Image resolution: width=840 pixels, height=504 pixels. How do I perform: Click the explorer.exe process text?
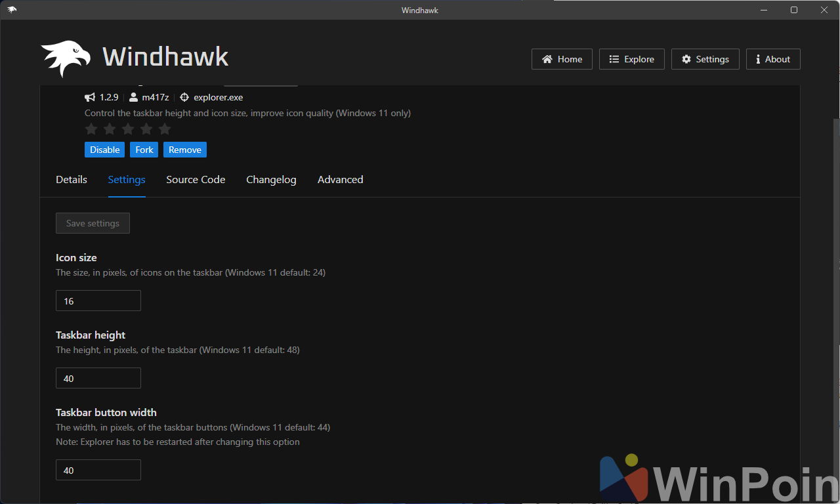click(219, 97)
